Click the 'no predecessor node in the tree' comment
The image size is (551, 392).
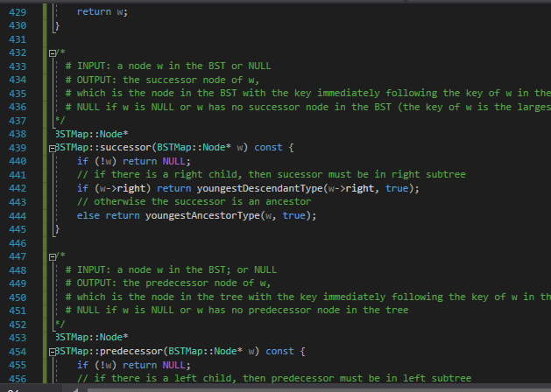(x=237, y=311)
